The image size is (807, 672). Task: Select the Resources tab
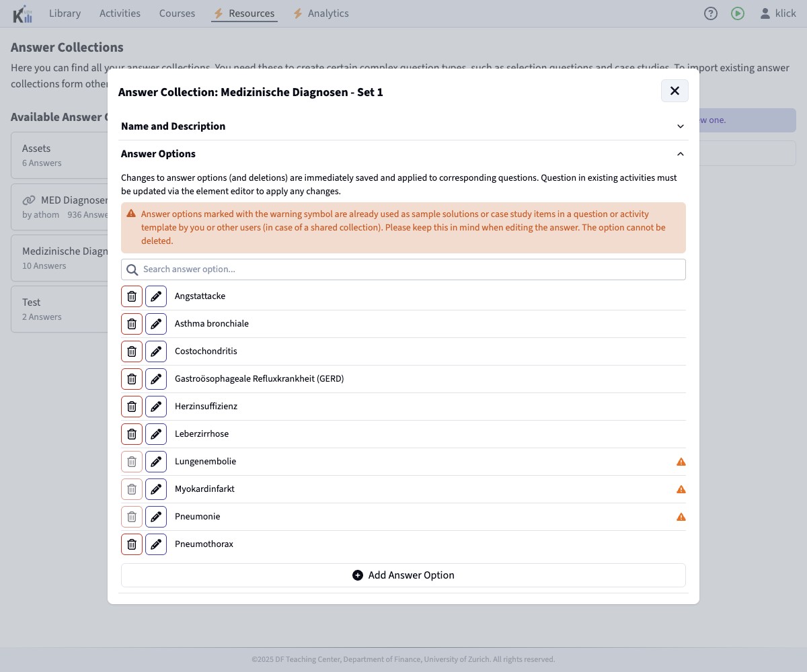244,13
